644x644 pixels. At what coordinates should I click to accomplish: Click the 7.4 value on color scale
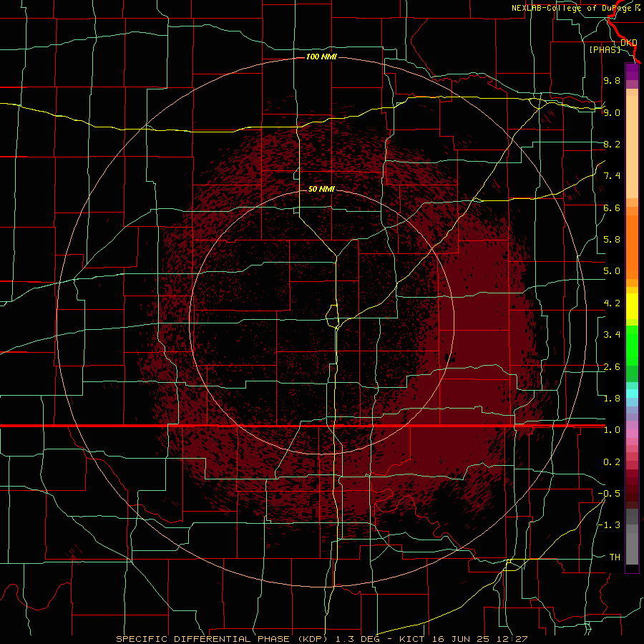(612, 176)
